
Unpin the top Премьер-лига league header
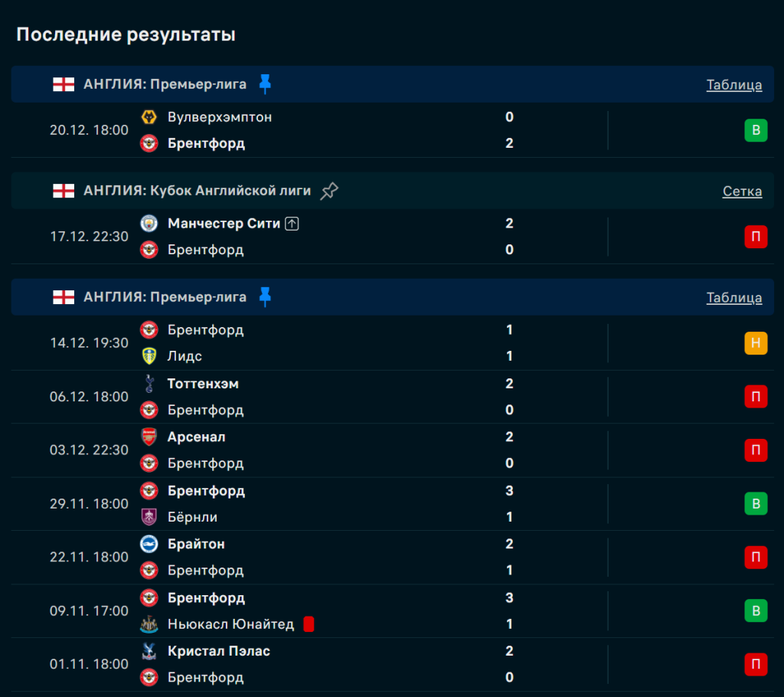click(265, 84)
